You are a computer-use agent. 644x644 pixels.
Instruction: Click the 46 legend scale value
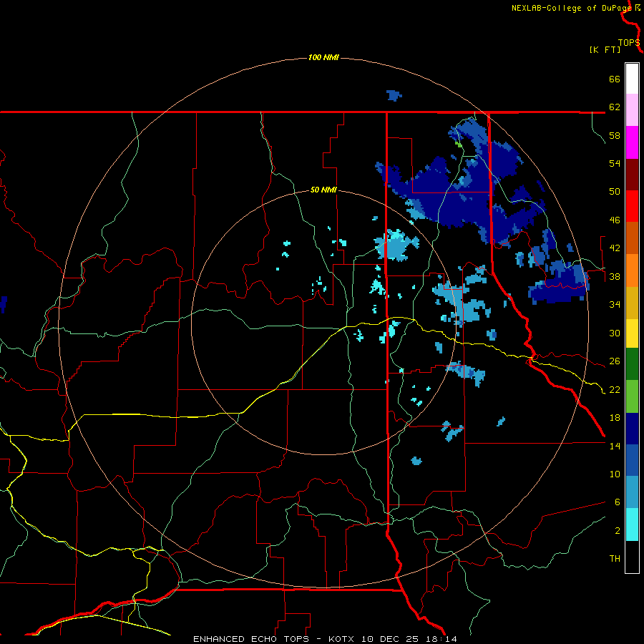(x=615, y=220)
